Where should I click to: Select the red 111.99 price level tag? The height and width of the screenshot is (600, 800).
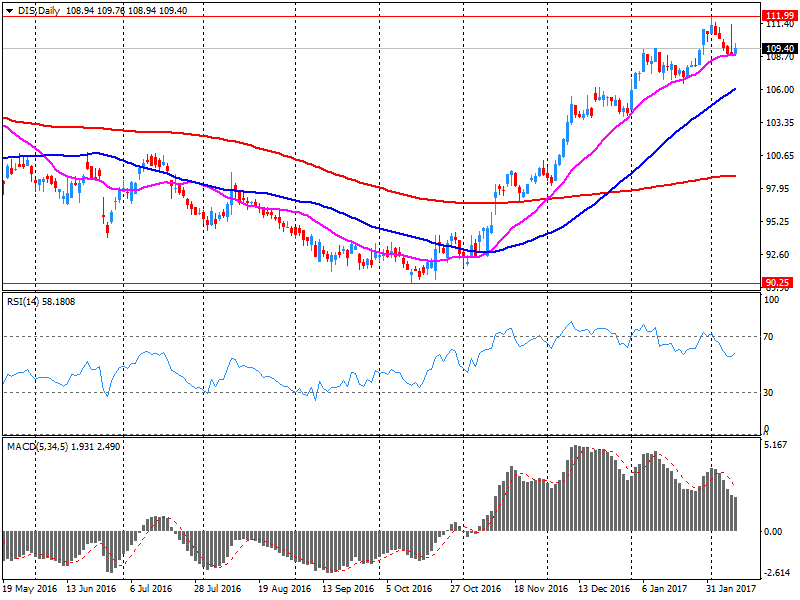pos(778,16)
